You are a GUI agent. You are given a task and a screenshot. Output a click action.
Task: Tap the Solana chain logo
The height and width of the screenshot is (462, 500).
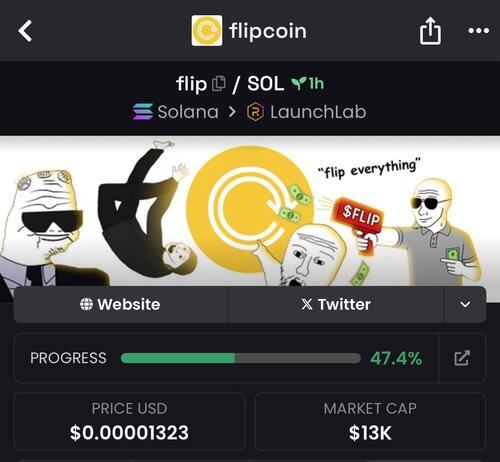pyautogui.click(x=143, y=111)
